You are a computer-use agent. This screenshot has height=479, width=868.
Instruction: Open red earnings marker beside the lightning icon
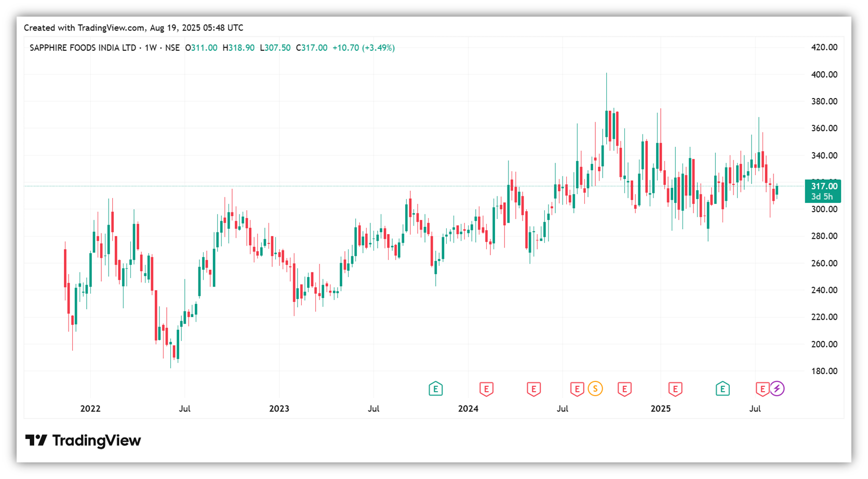tap(762, 389)
